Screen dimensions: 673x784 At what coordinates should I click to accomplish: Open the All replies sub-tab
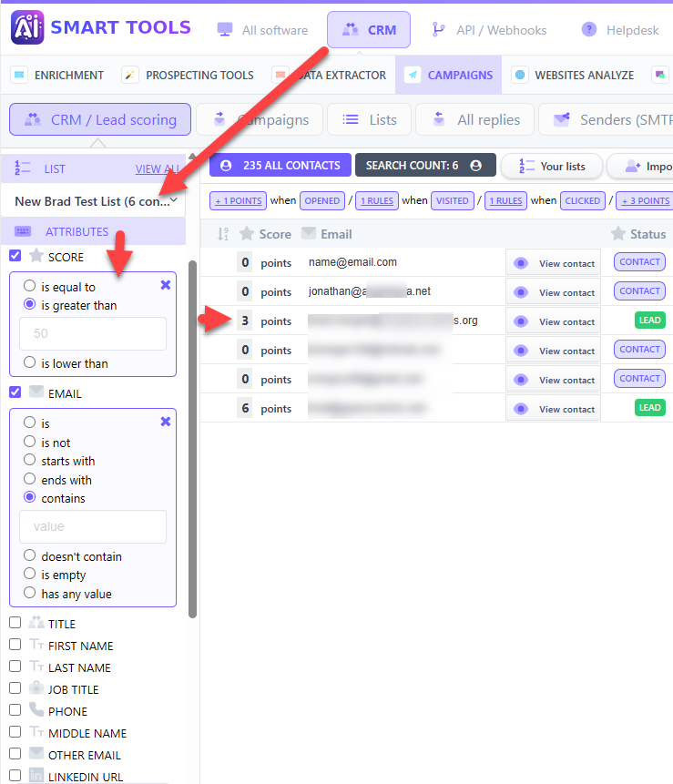click(475, 119)
